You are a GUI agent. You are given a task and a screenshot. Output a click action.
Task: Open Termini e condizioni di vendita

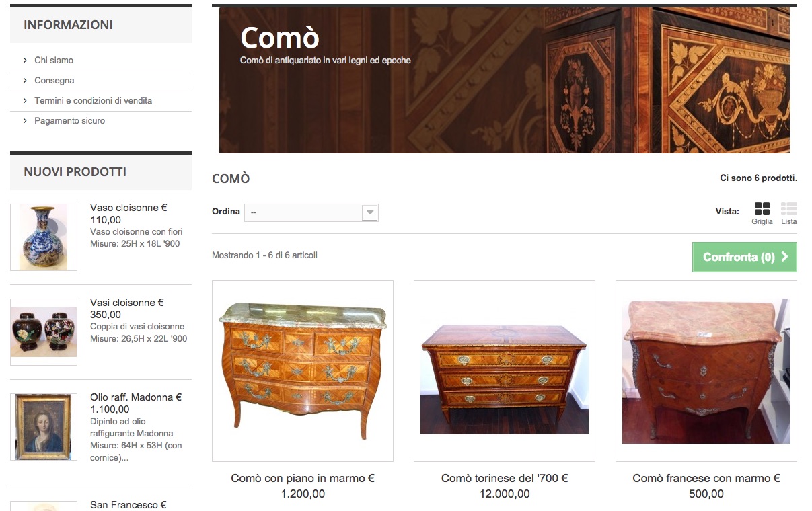[94, 101]
